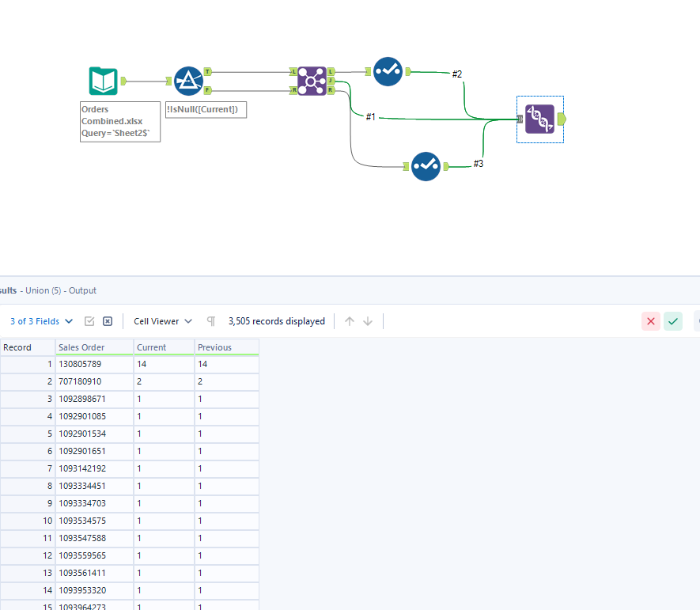Viewport: 700px width, 610px height.
Task: Click the Filter tool True output anchor
Action: (207, 71)
